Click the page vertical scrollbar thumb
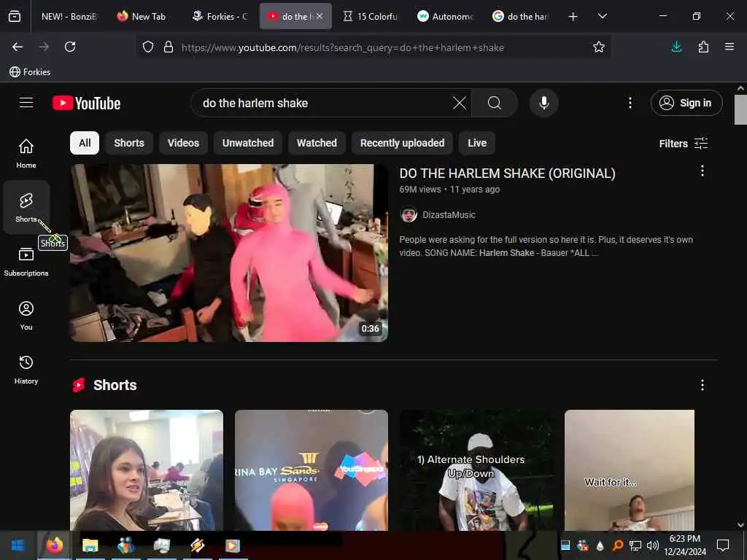747x560 pixels. pos(740,109)
